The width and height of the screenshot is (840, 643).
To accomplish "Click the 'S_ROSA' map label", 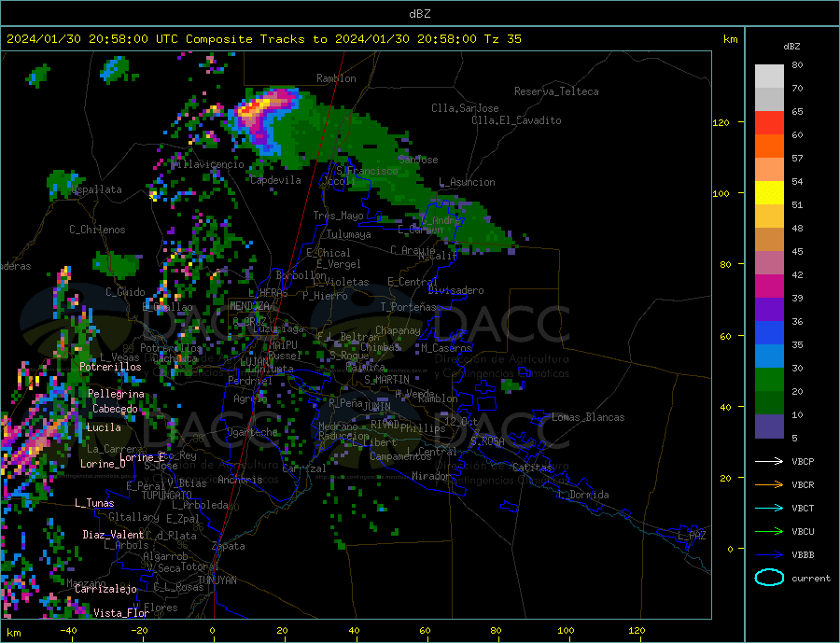I will (487, 441).
